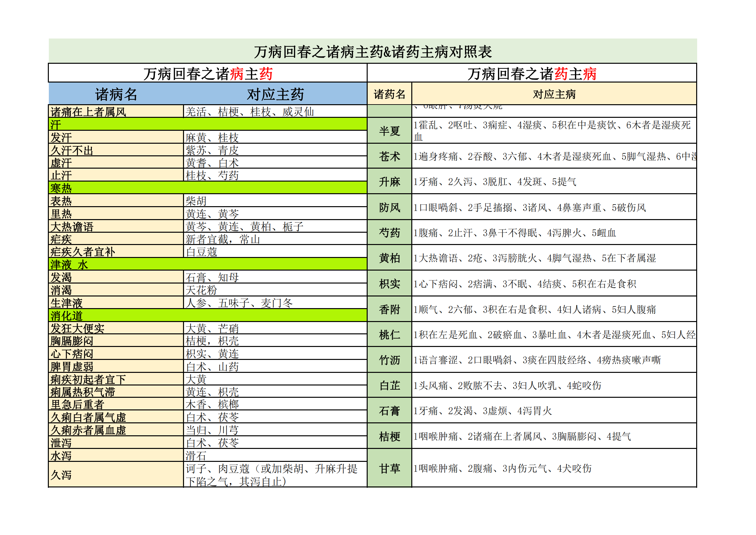The height and width of the screenshot is (535, 756).
Task: Click the 对应主病 column header
Action: tap(554, 94)
